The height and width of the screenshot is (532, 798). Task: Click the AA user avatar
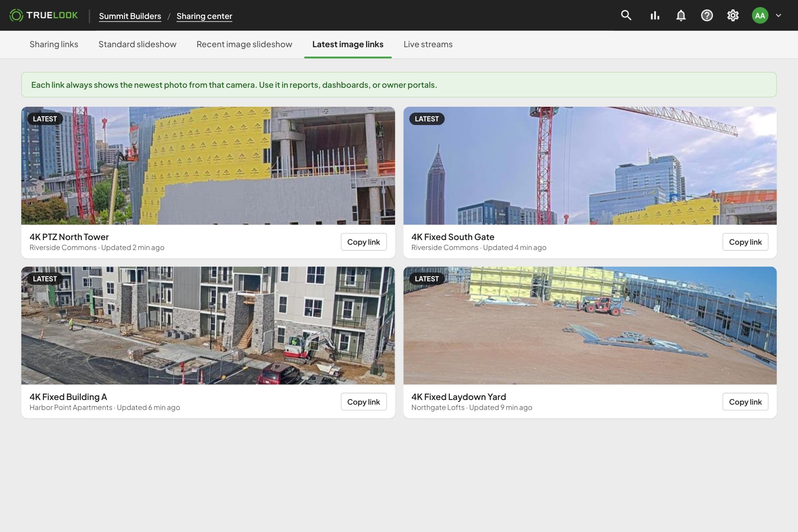point(760,15)
